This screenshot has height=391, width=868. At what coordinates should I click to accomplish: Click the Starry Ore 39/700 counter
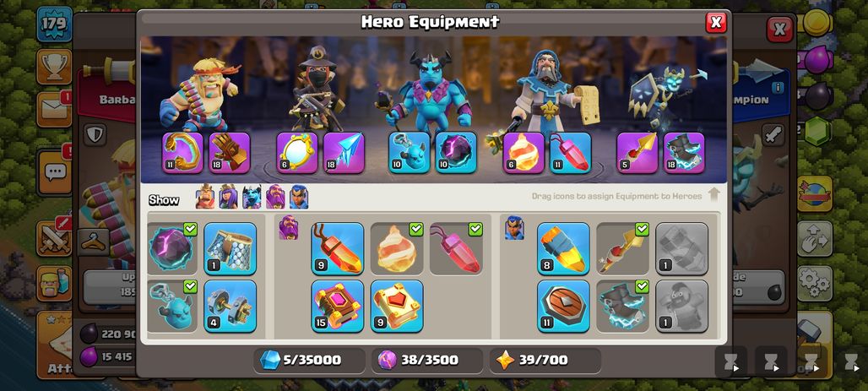tap(545, 361)
